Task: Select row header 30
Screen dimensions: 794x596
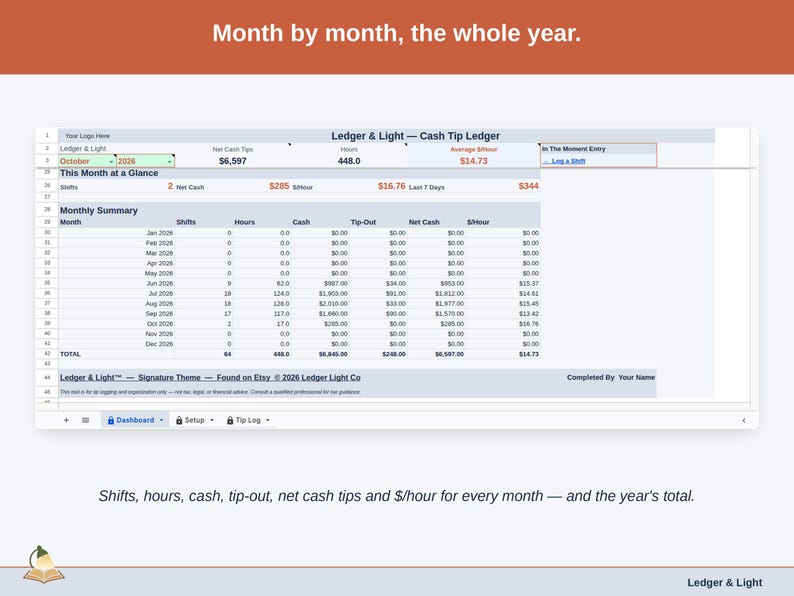Action: (x=47, y=232)
